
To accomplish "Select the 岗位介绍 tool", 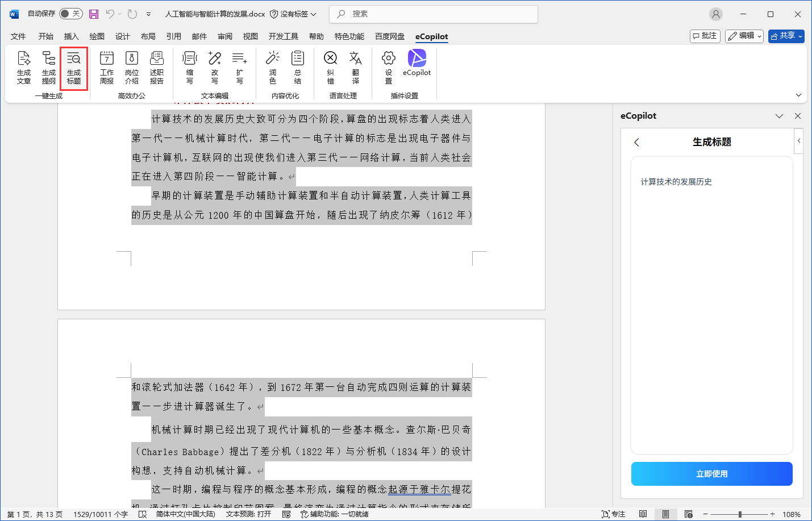I will coord(132,68).
